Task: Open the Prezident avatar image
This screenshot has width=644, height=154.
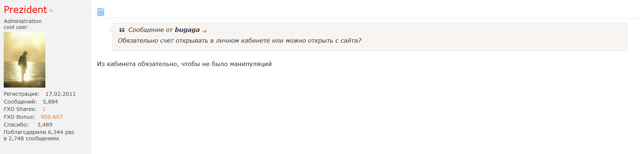Action: click(x=25, y=60)
